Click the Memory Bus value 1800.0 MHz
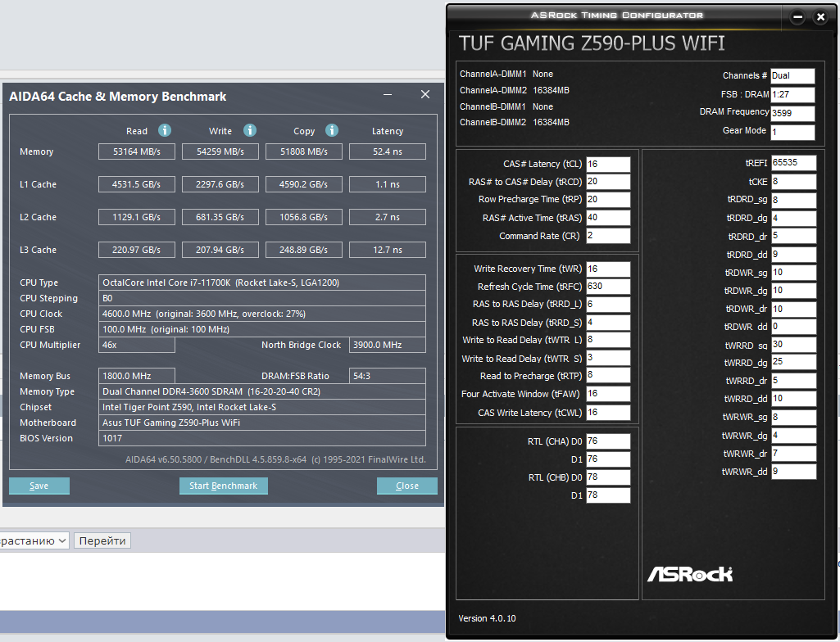The image size is (840, 642). pyautogui.click(x=137, y=376)
